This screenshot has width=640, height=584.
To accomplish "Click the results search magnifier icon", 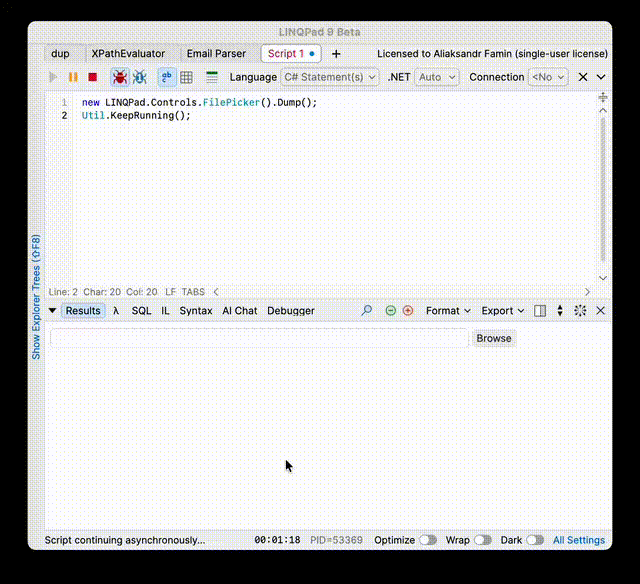I will [x=367, y=311].
